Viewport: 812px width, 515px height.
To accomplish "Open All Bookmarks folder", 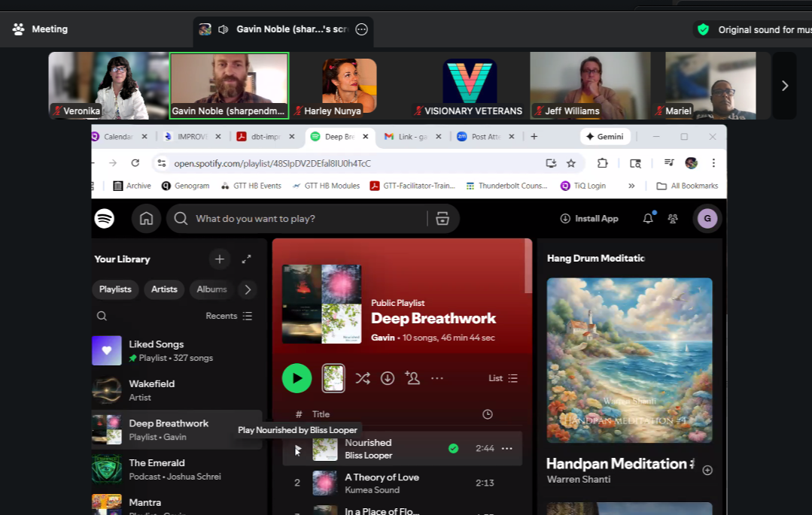I will pyautogui.click(x=687, y=186).
